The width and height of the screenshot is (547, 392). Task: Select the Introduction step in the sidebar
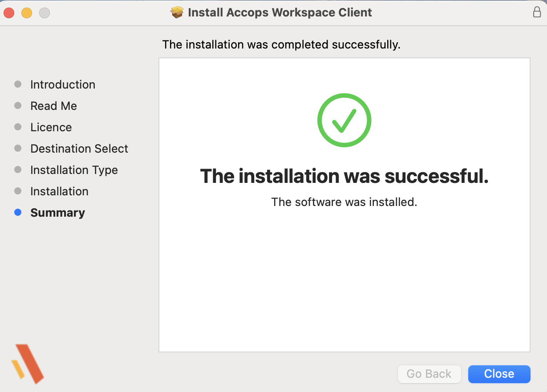click(63, 85)
